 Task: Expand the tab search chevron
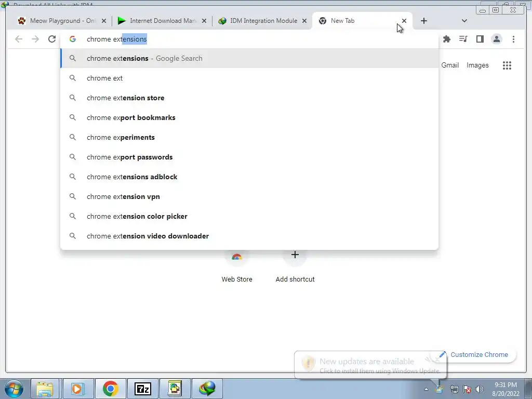(x=464, y=21)
